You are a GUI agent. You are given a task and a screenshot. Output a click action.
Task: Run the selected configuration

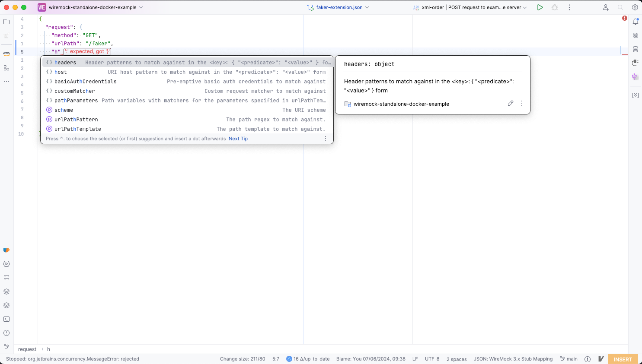(x=540, y=7)
